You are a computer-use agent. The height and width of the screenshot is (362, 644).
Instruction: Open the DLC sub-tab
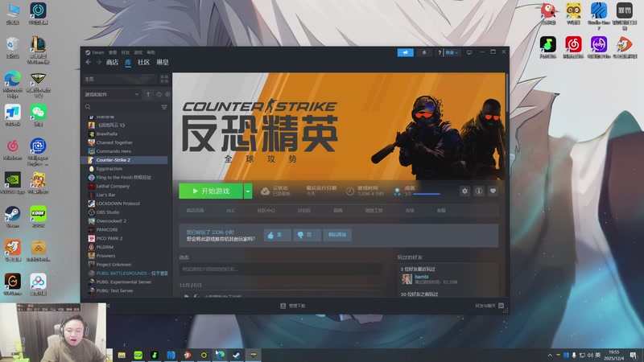coord(230,211)
